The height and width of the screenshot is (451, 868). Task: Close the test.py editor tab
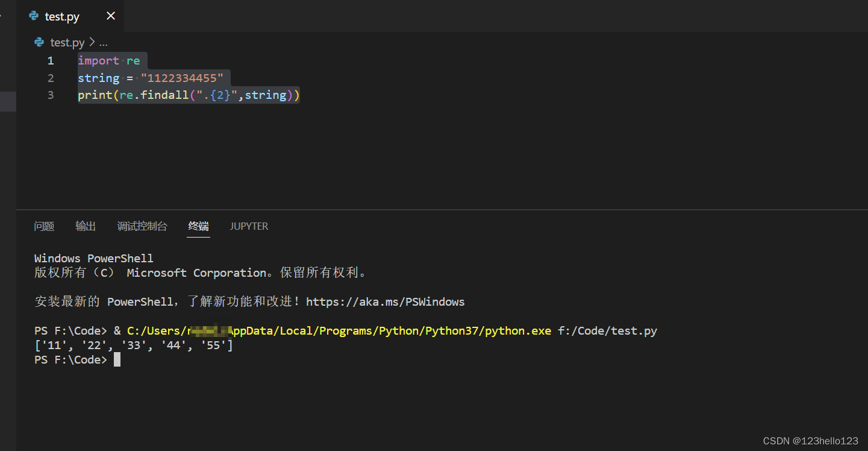click(x=111, y=16)
